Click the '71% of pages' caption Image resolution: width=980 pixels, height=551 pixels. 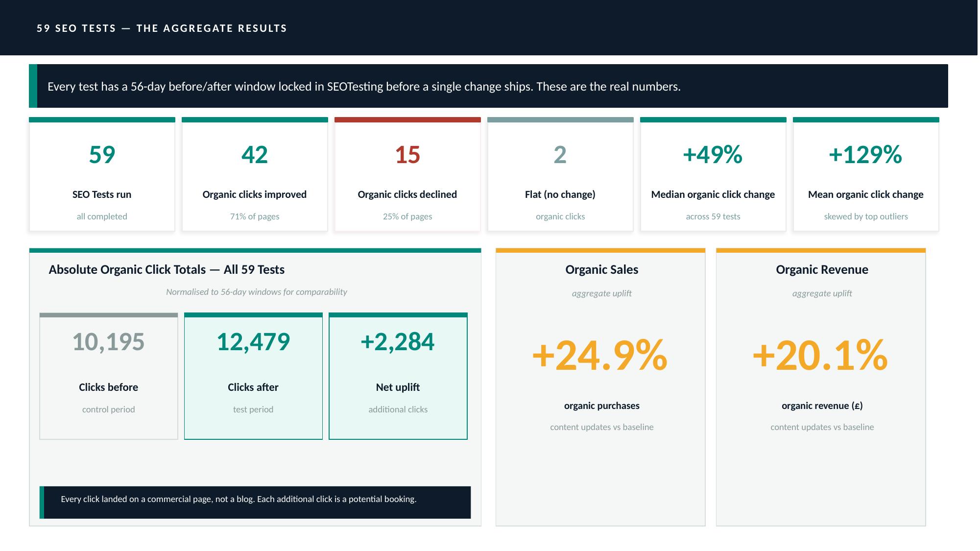255,216
